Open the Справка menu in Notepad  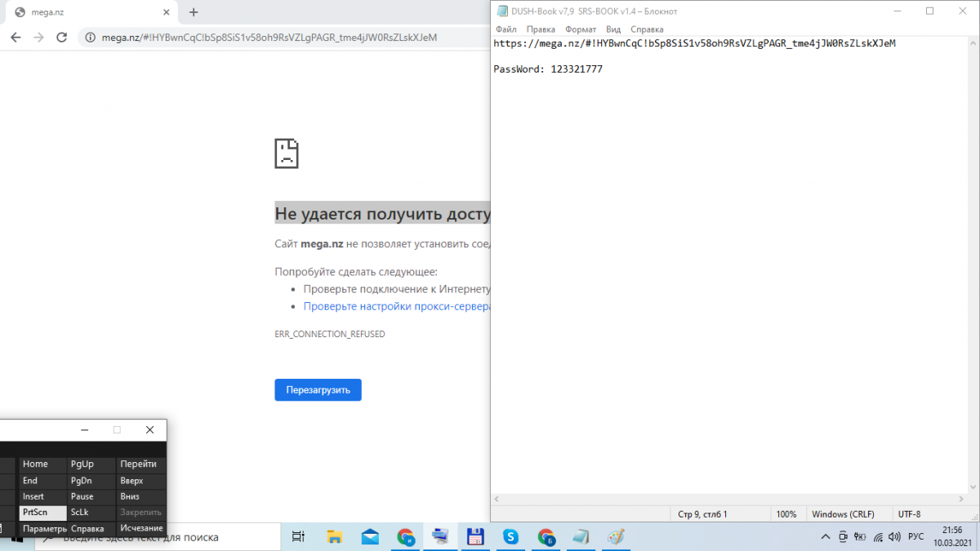tap(647, 29)
